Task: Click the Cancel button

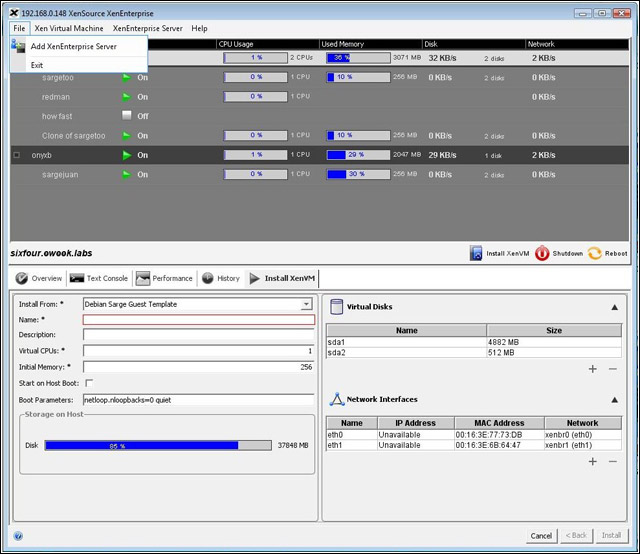Action: coord(541,536)
